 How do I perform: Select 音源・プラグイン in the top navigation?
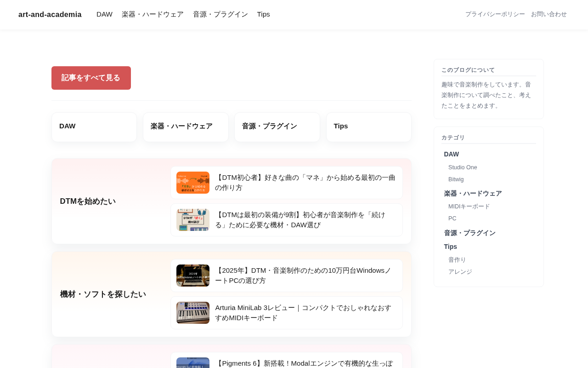coord(220,14)
